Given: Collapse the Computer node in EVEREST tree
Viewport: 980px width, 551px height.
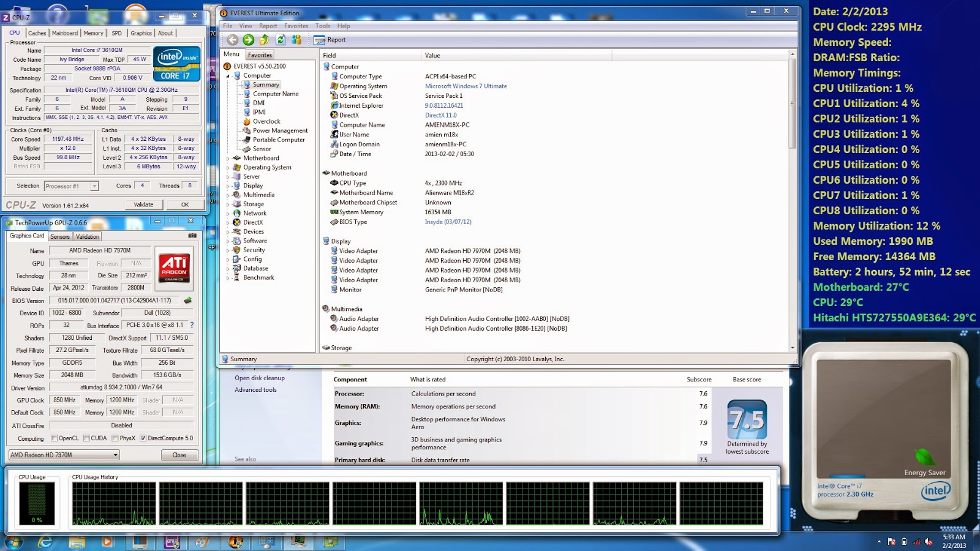Looking at the screenshot, I should tap(228, 76).
